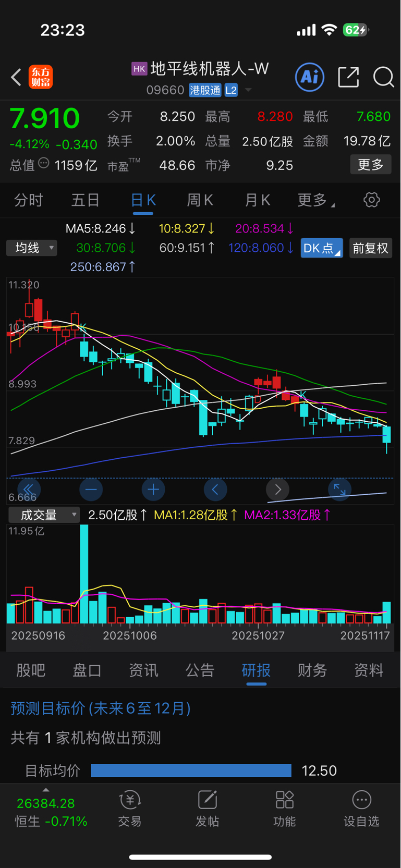Tap the 20251027 date label
The height and width of the screenshot is (868, 401).
click(x=258, y=635)
